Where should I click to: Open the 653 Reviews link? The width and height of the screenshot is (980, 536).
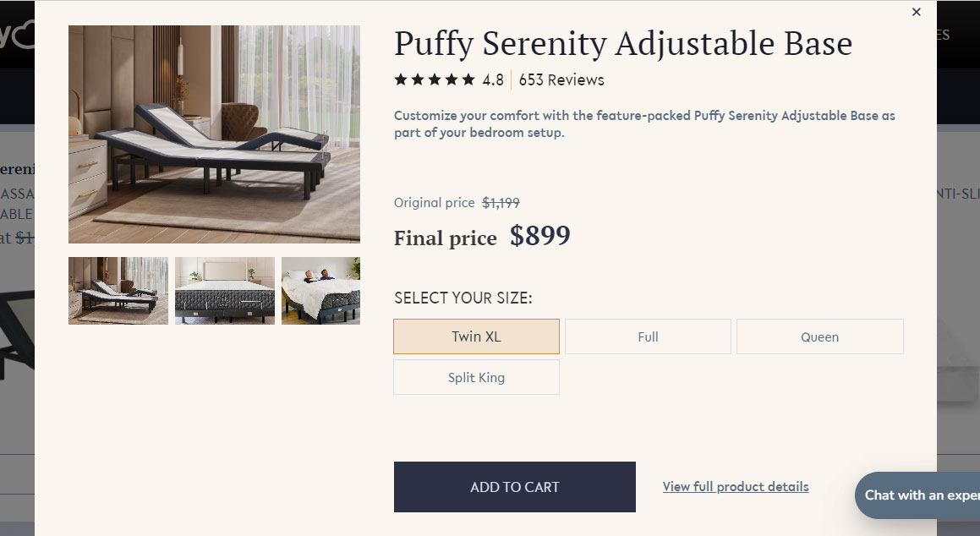(561, 80)
